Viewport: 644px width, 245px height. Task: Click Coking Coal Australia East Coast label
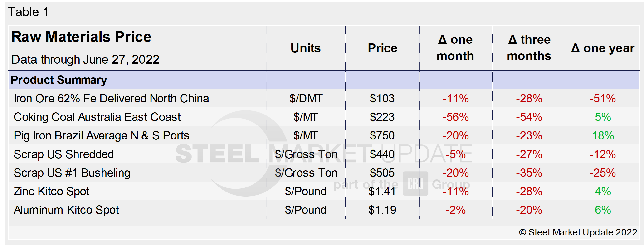(97, 117)
